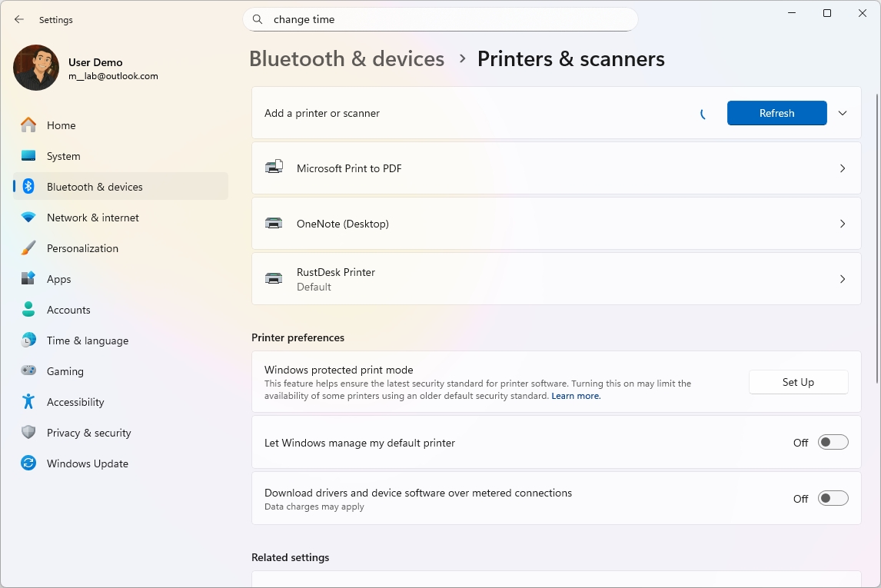Click the Refresh button
Viewport: 881px width, 588px height.
click(x=776, y=112)
